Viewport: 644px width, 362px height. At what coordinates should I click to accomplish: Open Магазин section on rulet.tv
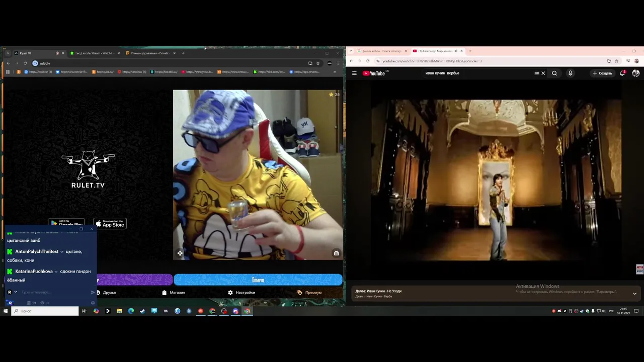tap(174, 293)
